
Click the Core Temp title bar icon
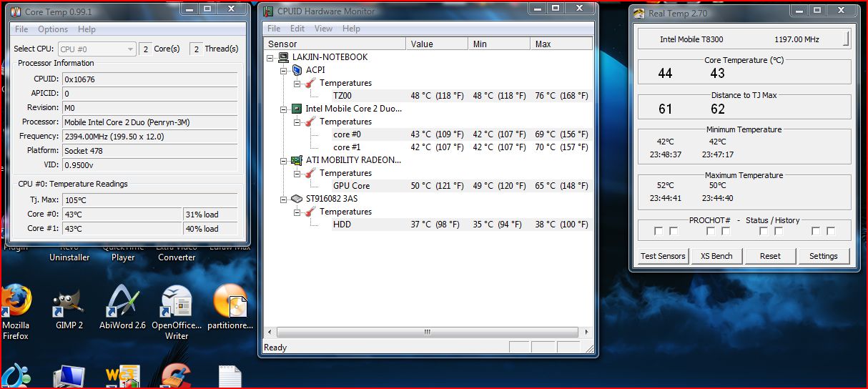16,12
